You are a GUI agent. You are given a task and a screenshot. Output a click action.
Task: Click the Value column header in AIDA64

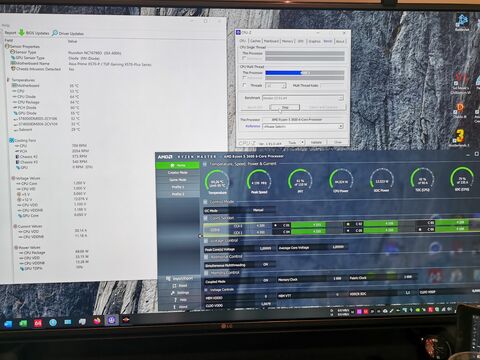(72, 41)
